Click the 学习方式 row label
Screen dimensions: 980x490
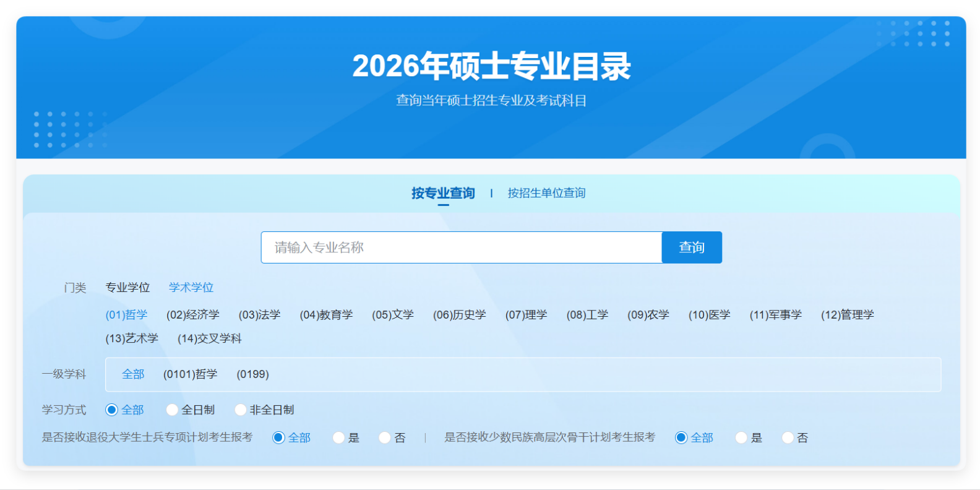pyautogui.click(x=64, y=410)
